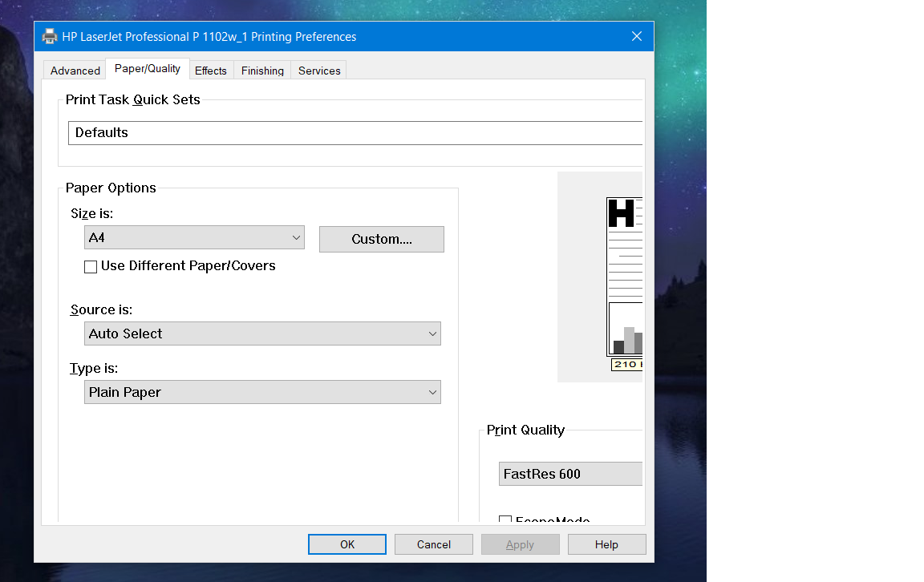Click the 'Type is:' label
The width and height of the screenshot is (924, 582).
[x=94, y=369]
